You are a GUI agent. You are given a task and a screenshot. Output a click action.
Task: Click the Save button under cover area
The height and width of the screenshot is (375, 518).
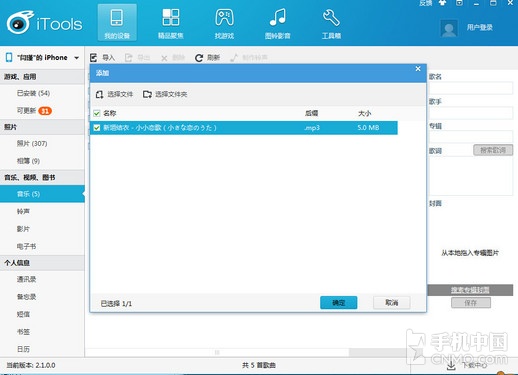[471, 303]
